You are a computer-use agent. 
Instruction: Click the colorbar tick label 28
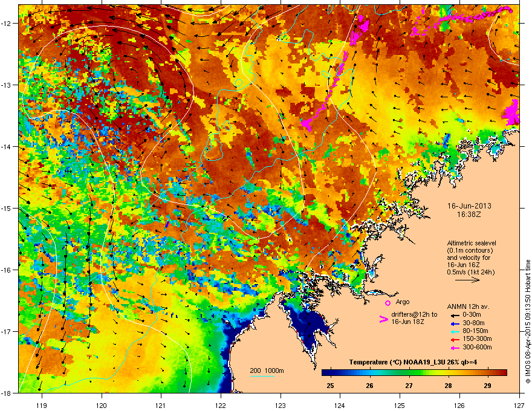(448, 386)
